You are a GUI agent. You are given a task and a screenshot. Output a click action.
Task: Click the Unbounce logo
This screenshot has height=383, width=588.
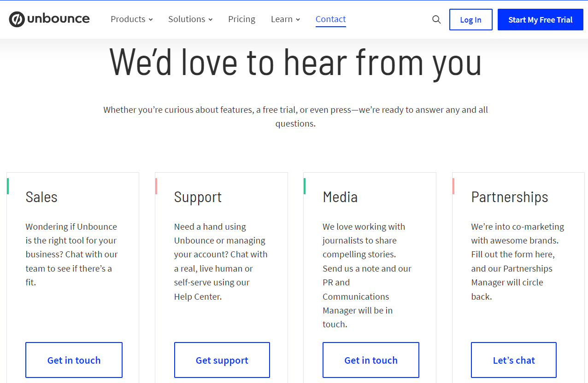tap(49, 19)
